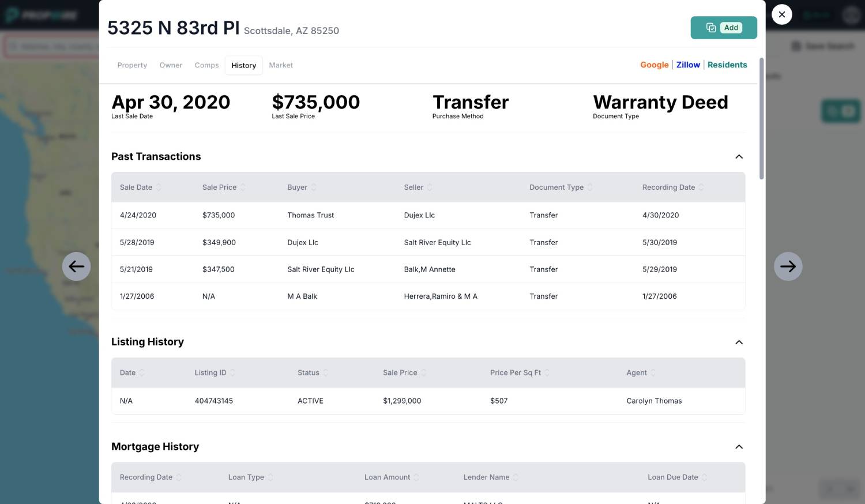Open the Comps tab
This screenshot has height=504, width=865.
click(x=206, y=65)
